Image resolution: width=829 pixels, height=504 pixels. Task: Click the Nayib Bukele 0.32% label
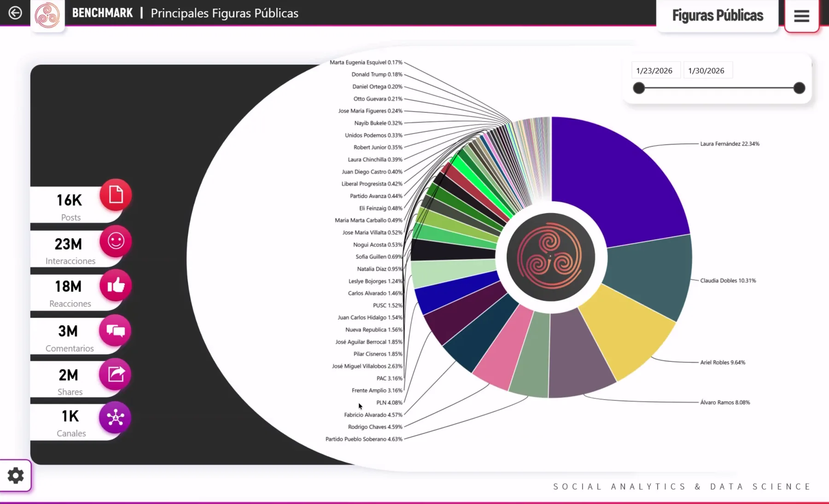coord(378,123)
